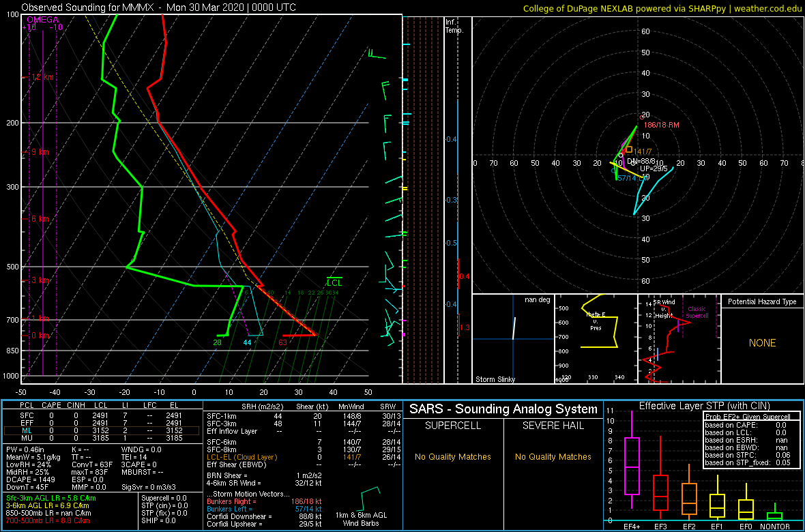805x532 pixels.
Task: Click the BRN Shear entry
Action: [x=264, y=475]
